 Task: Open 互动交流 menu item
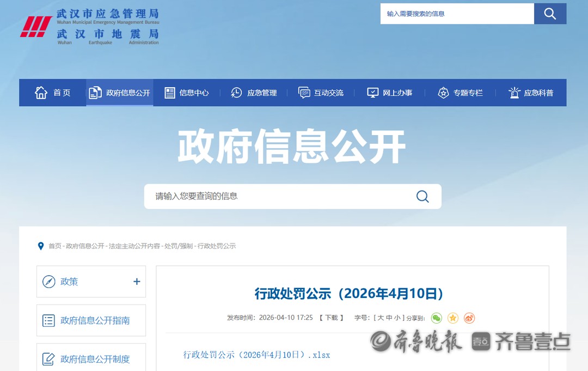pyautogui.click(x=321, y=93)
